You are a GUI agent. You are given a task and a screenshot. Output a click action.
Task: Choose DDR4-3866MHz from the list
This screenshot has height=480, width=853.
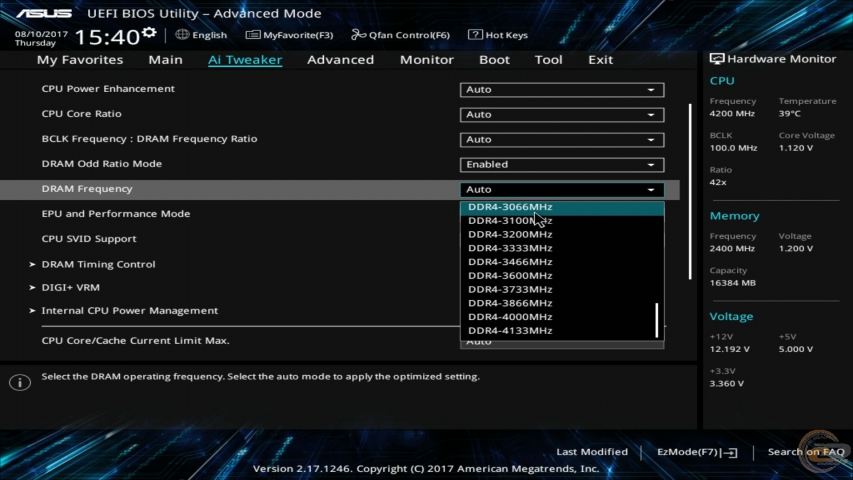[x=559, y=303]
